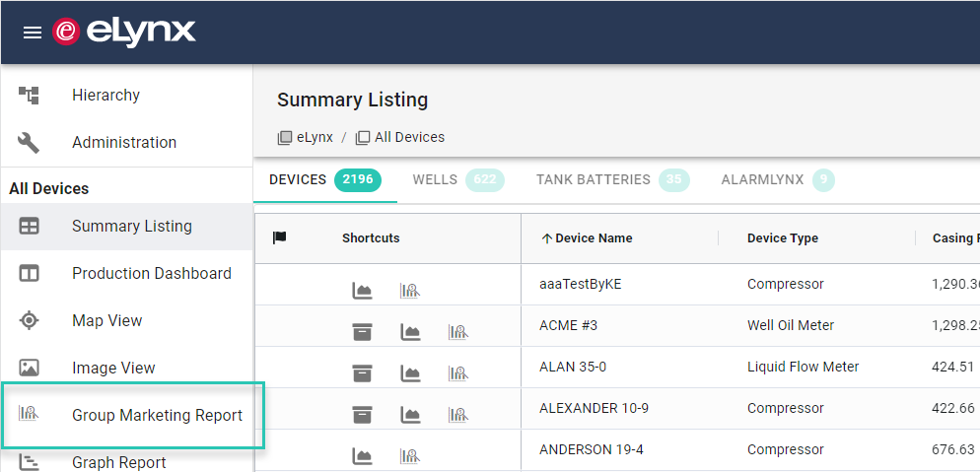Select device name aaaTestByKE
The height and width of the screenshot is (472, 980).
(581, 284)
